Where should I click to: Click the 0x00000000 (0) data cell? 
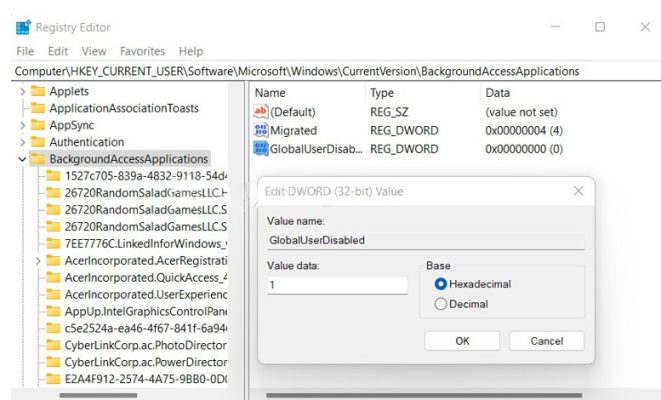pyautogui.click(x=524, y=149)
